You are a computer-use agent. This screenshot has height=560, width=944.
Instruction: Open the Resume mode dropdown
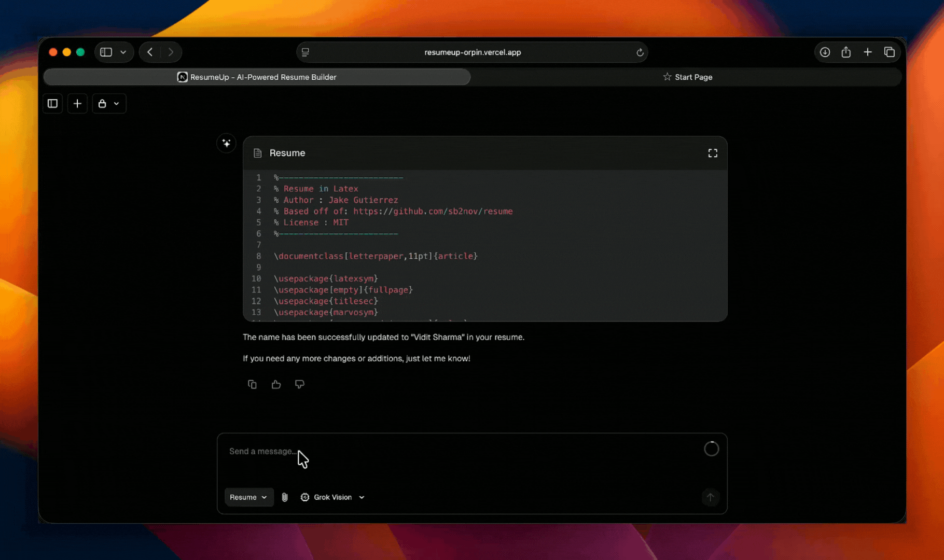[248, 497]
